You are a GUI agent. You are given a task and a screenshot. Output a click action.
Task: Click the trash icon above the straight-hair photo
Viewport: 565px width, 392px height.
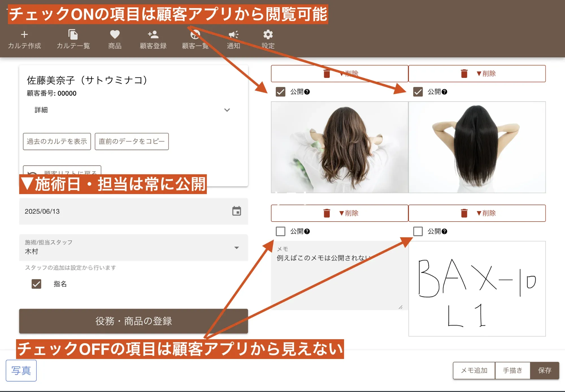(x=464, y=73)
